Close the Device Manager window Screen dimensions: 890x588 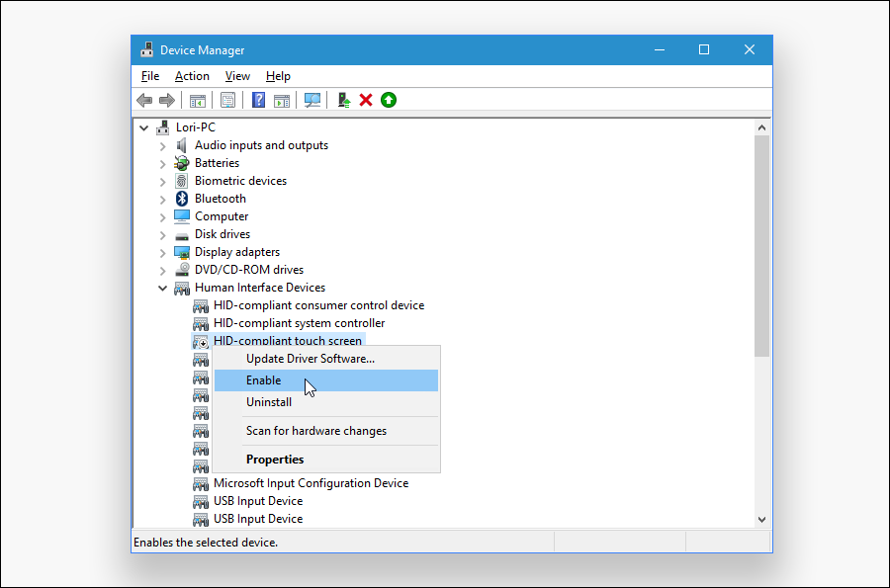pyautogui.click(x=750, y=49)
